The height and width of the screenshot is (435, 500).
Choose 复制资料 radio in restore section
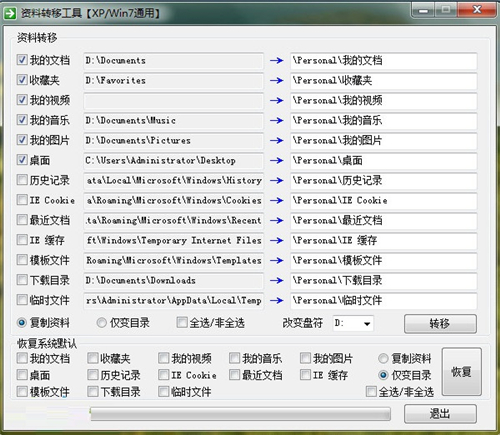383,359
